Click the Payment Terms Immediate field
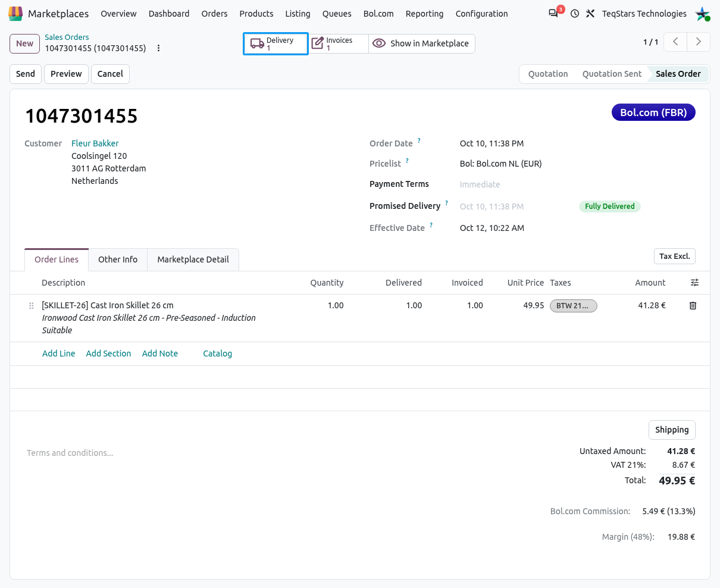720x588 pixels. [x=480, y=184]
